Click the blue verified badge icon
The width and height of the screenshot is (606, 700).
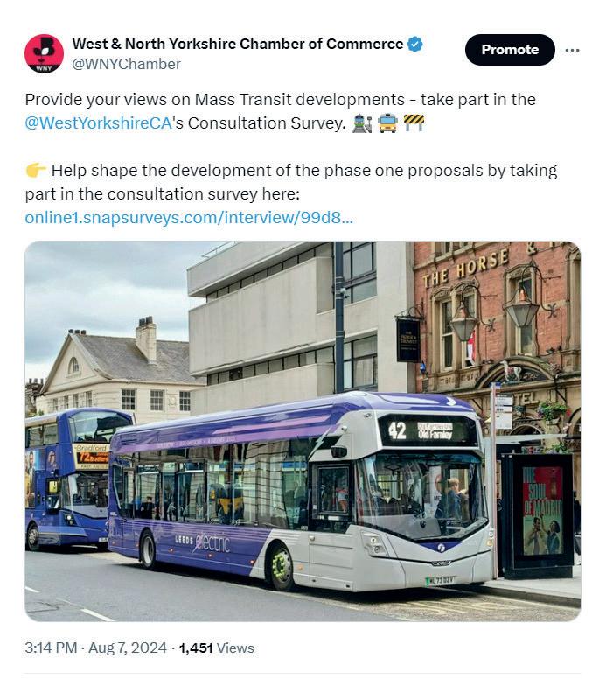coord(415,45)
